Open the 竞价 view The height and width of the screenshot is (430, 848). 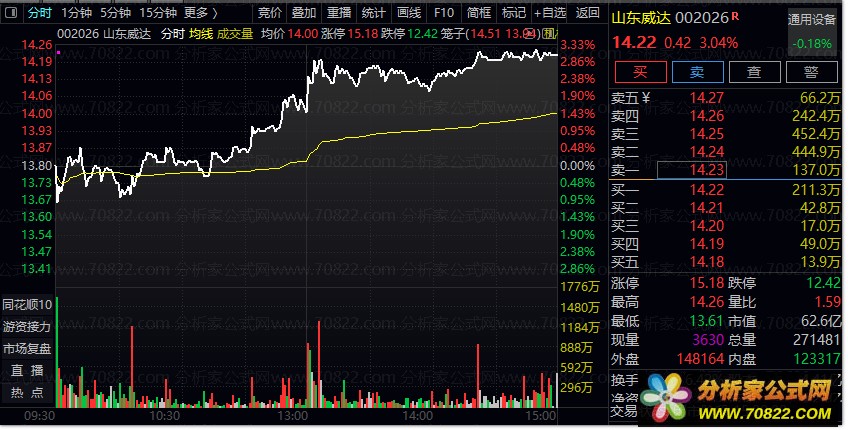point(269,12)
